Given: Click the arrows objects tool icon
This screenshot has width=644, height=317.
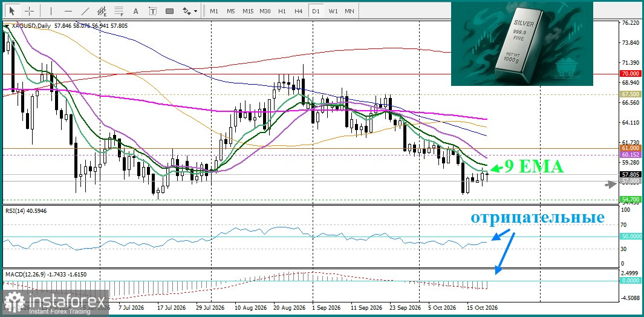Looking at the screenshot, I should coord(186,11).
